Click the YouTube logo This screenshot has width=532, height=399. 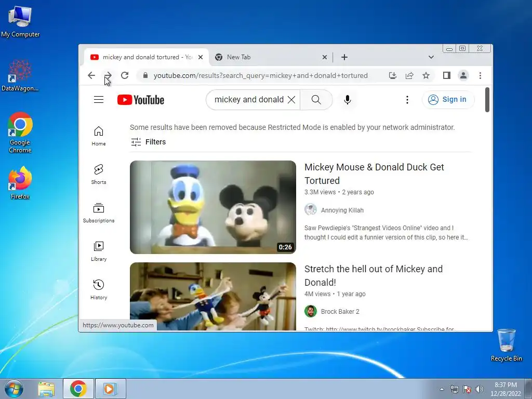[x=141, y=100]
